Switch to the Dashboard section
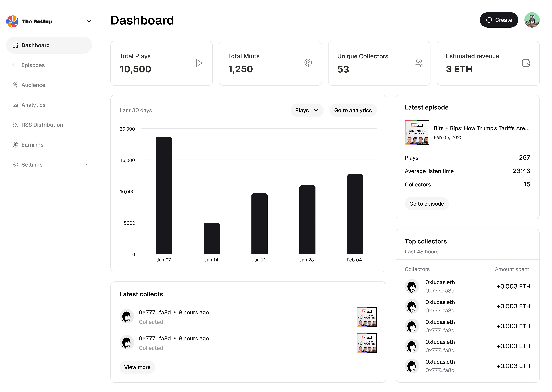552x392 pixels. pos(36,45)
